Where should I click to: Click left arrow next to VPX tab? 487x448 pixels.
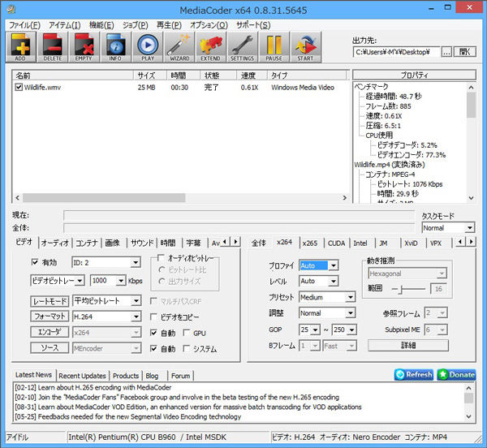coord(460,242)
